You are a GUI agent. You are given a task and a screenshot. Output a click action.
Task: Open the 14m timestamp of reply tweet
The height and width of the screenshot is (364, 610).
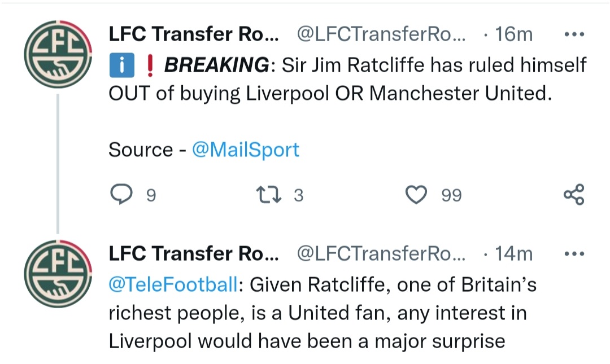(513, 254)
